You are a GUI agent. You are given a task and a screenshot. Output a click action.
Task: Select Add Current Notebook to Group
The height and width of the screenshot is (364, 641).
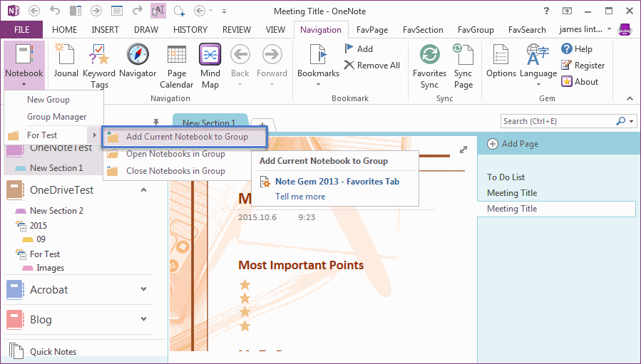185,137
